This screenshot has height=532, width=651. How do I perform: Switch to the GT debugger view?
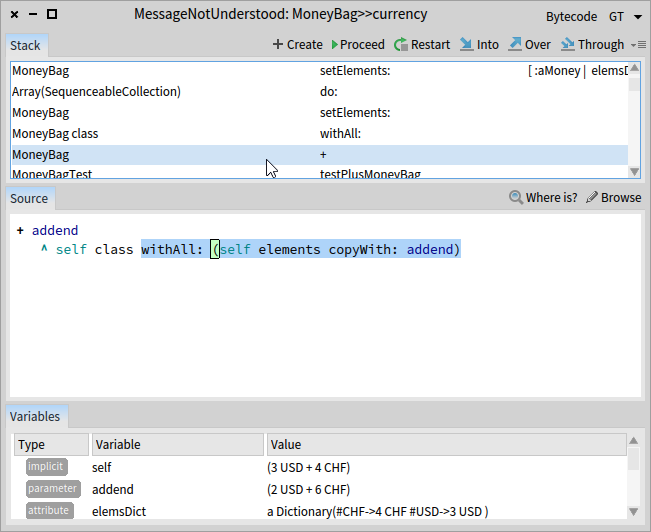pos(616,17)
